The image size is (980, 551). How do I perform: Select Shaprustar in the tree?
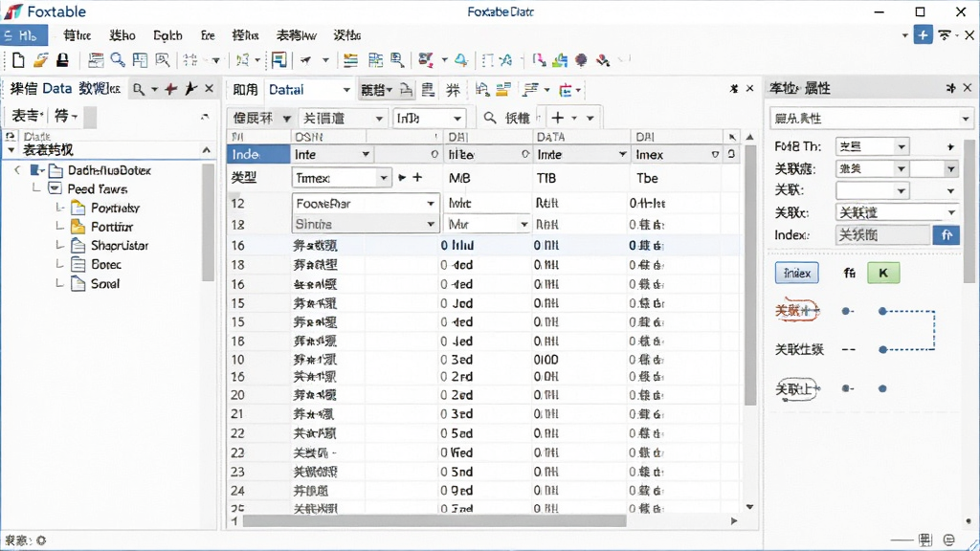click(120, 246)
